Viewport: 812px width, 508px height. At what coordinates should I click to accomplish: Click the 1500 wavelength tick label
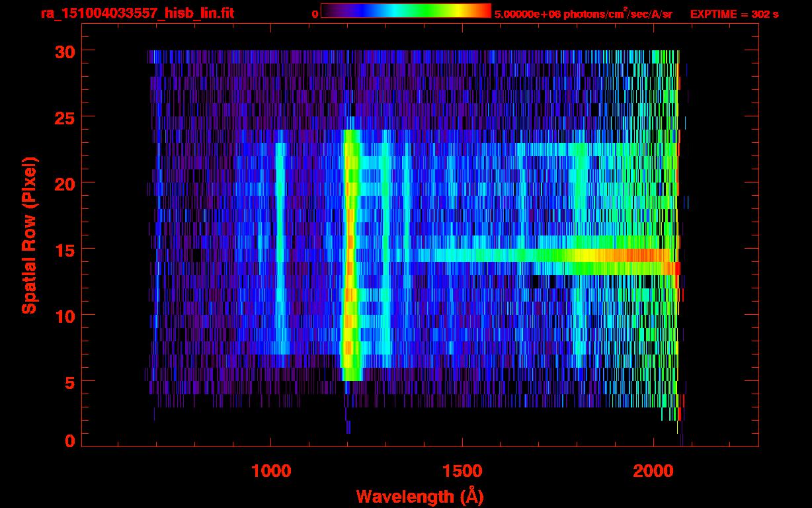pyautogui.click(x=462, y=470)
